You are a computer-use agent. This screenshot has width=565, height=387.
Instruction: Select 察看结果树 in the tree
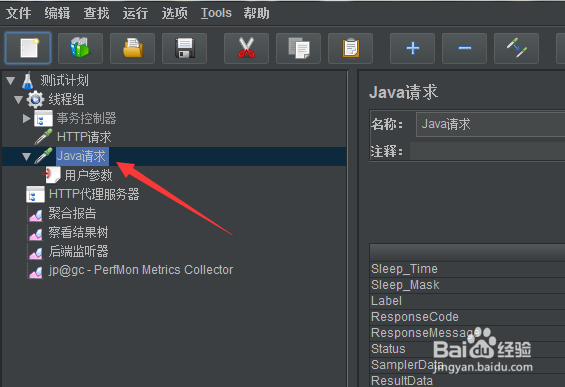[78, 232]
